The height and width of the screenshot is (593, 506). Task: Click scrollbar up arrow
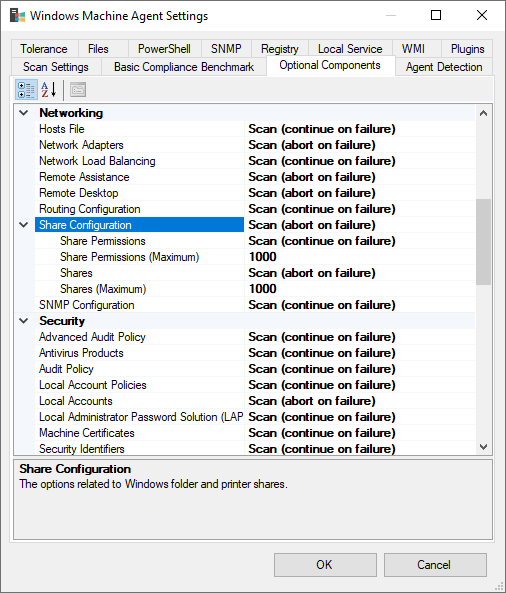483,113
